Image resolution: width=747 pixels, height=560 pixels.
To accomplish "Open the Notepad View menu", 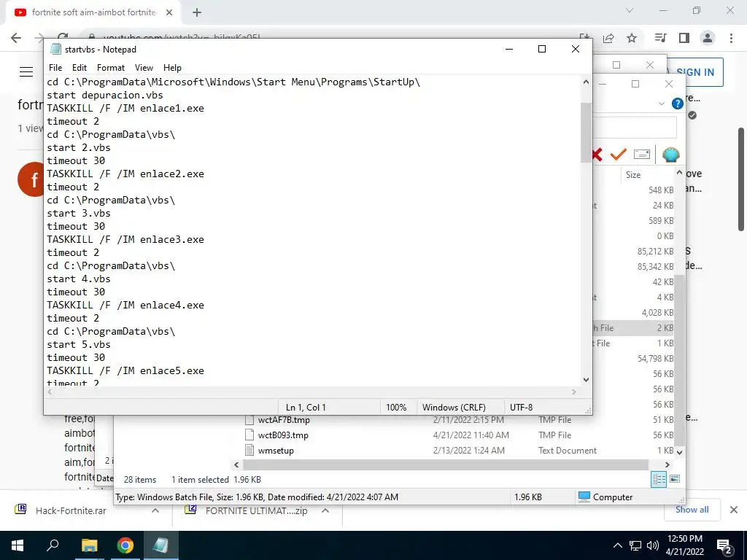I will (144, 68).
